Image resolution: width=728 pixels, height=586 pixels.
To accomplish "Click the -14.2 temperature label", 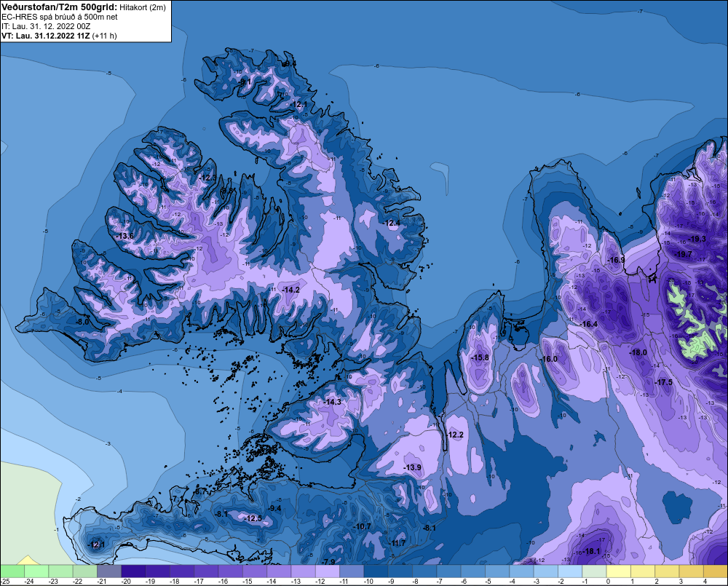I will point(290,289).
